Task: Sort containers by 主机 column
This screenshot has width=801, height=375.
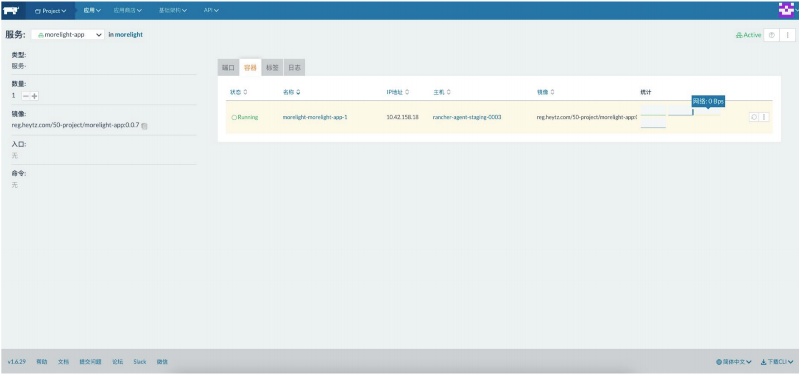Action: coord(442,92)
